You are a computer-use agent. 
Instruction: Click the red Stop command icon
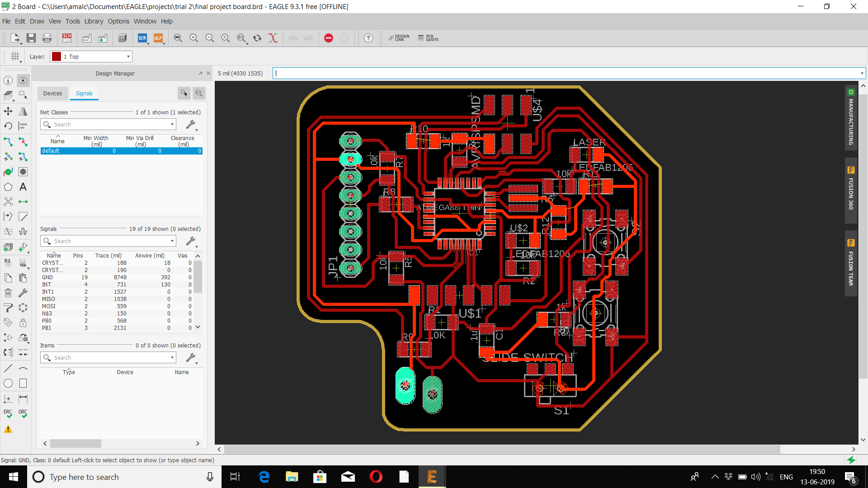tap(329, 38)
